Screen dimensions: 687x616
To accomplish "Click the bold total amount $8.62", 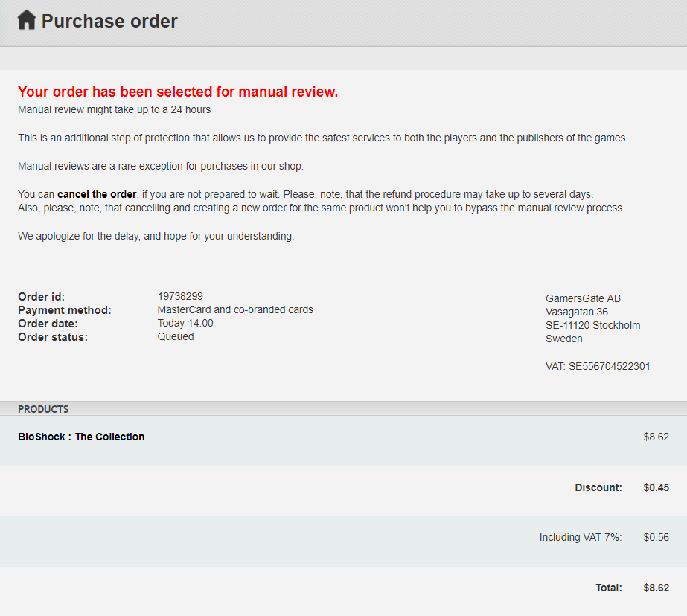I will [x=656, y=588].
